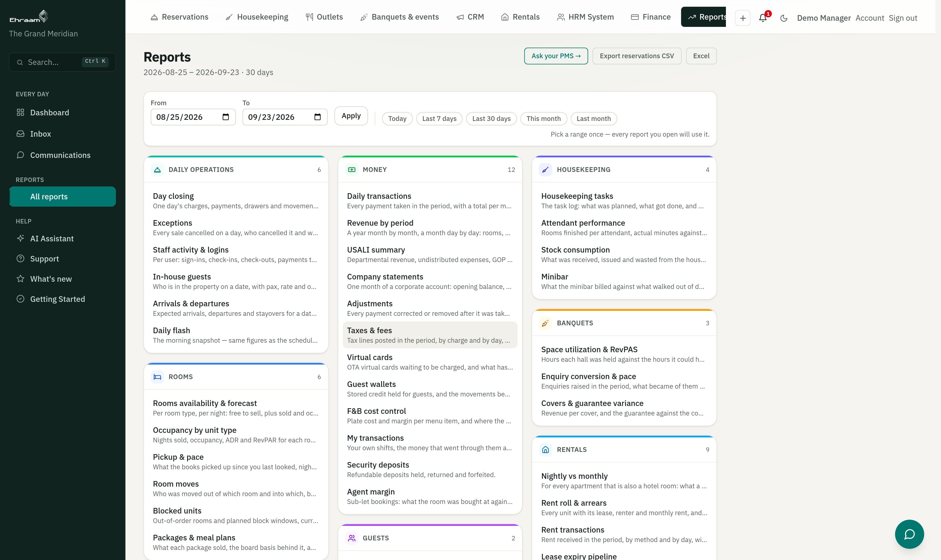Screen dimensions: 941x560
Task: Open the Attendant performance report
Action: (x=624, y=228)
